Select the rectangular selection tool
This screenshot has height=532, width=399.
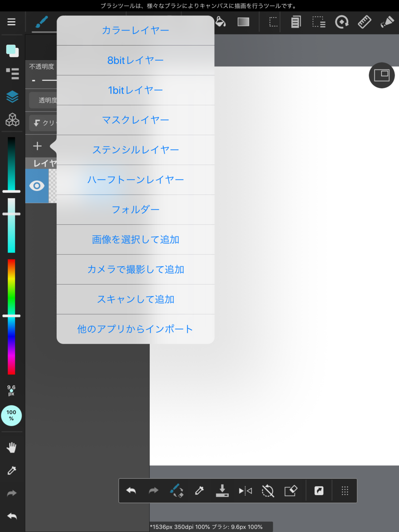click(274, 22)
